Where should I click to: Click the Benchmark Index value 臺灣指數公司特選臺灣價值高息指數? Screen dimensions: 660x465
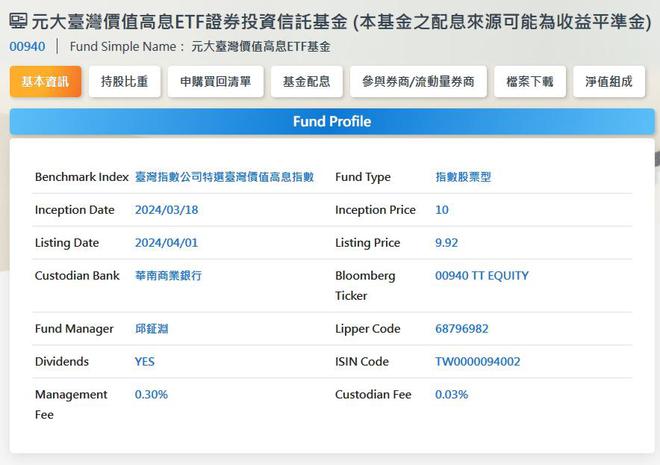click(x=224, y=177)
